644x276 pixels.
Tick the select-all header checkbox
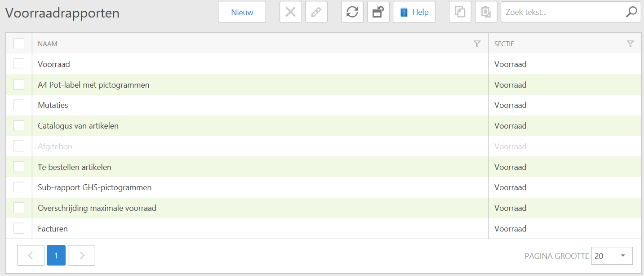pos(19,44)
